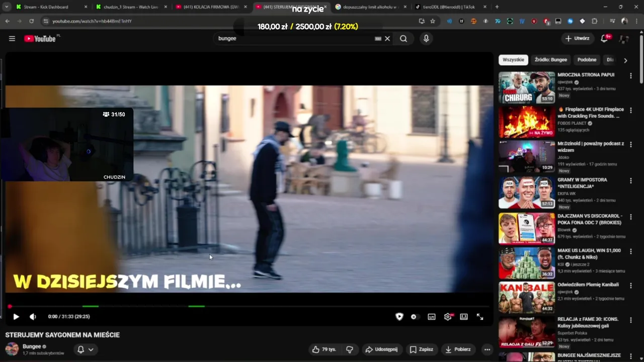Image resolution: width=644 pixels, height=362 pixels.
Task: Save video with Zapisz button
Action: (x=422, y=349)
